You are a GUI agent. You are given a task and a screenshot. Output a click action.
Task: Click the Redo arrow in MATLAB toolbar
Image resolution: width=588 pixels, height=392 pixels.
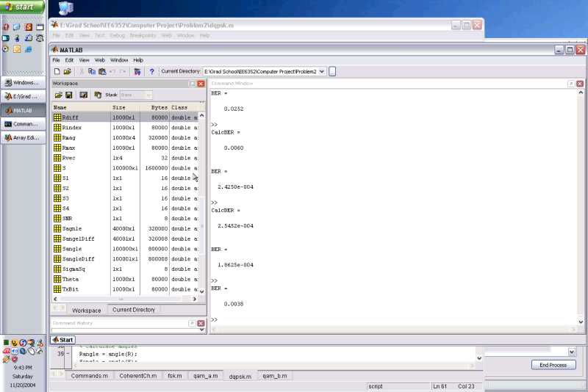point(123,71)
